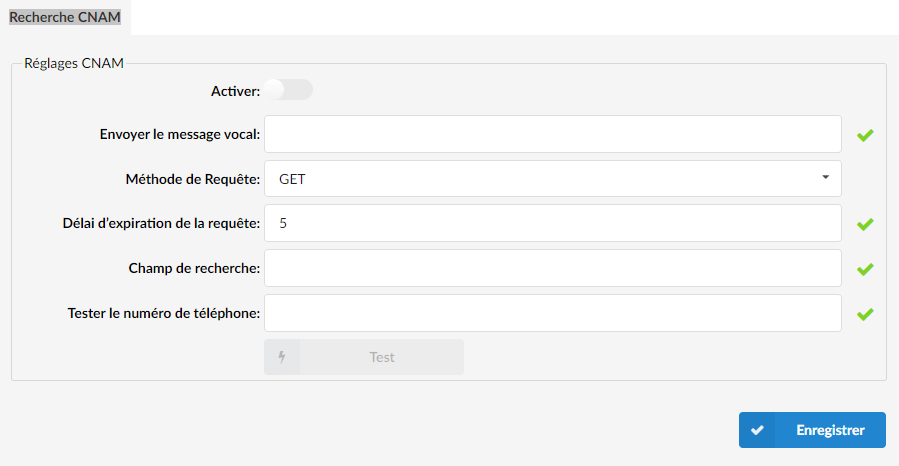The image size is (899, 466).
Task: Click the green checkmark beside Délai d'expiration
Action: click(865, 224)
